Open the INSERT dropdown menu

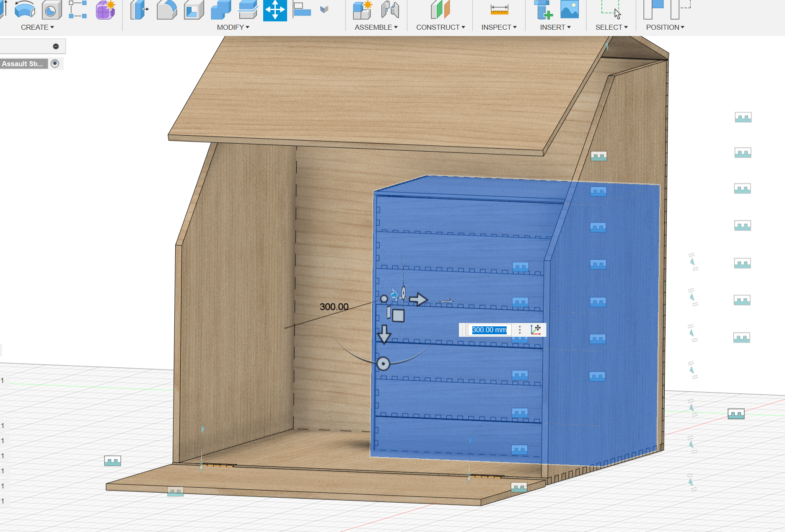[555, 27]
